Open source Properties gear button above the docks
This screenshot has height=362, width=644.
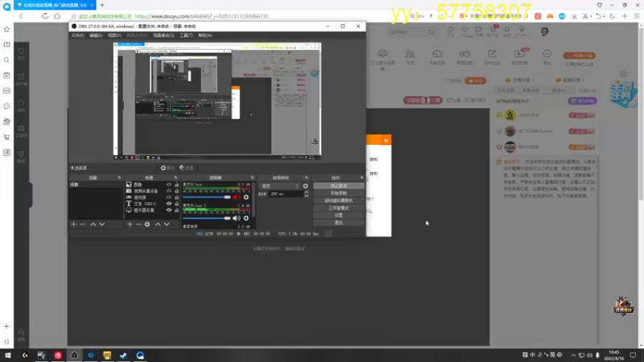pos(167,168)
